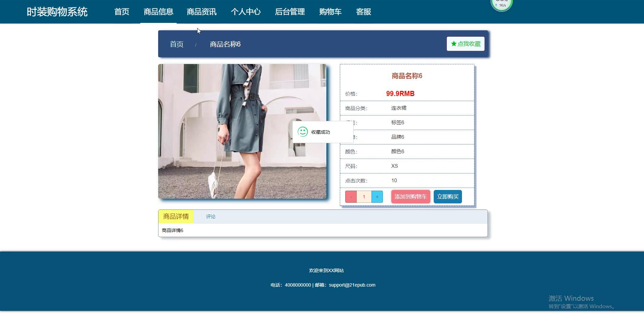644x326 pixels.
Task: Contact 客服 customer service
Action: [363, 12]
